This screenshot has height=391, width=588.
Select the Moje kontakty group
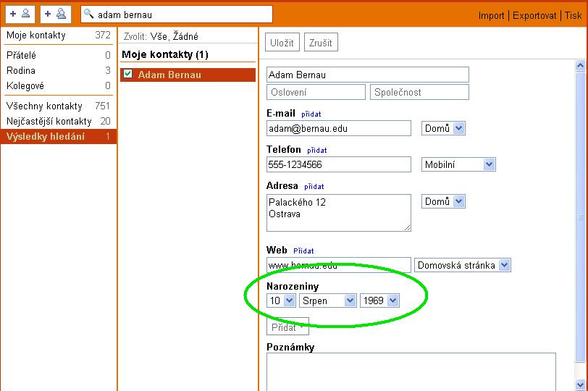[59, 35]
